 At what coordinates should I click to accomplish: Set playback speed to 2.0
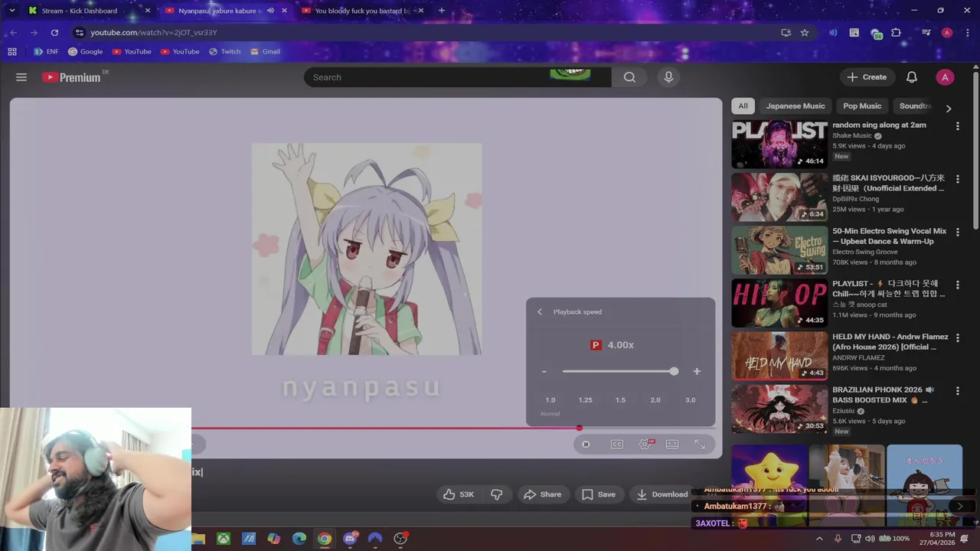pos(655,400)
